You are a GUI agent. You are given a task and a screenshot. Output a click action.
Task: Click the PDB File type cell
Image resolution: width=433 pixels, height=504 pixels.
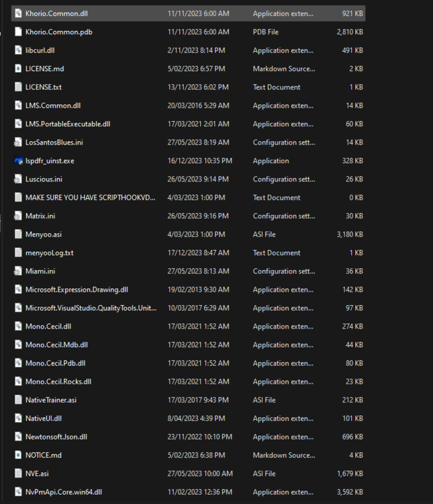point(266,32)
